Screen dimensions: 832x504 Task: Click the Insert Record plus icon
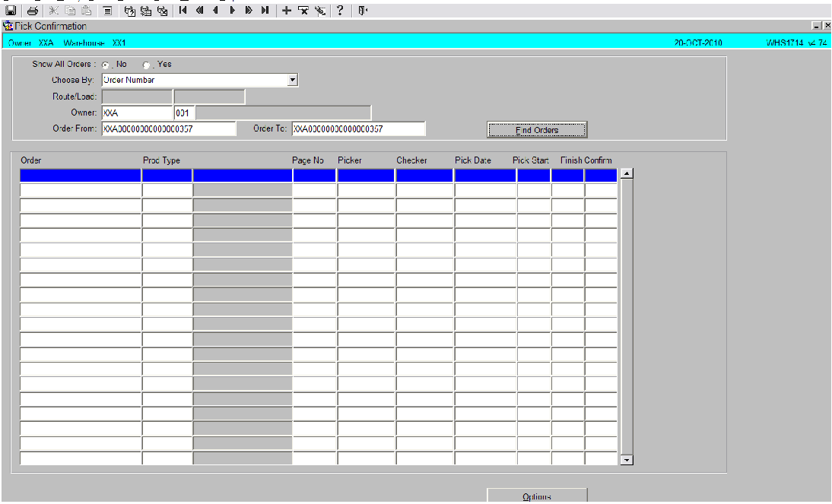click(287, 10)
